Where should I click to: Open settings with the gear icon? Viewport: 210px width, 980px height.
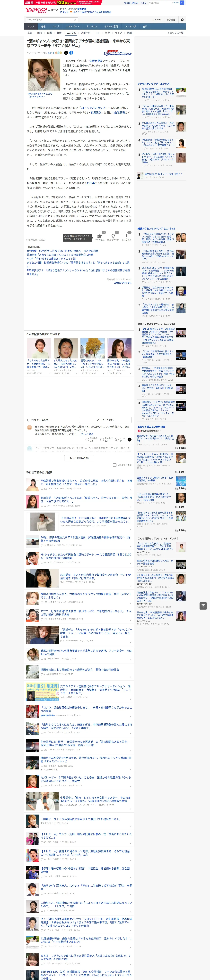(182, 20)
